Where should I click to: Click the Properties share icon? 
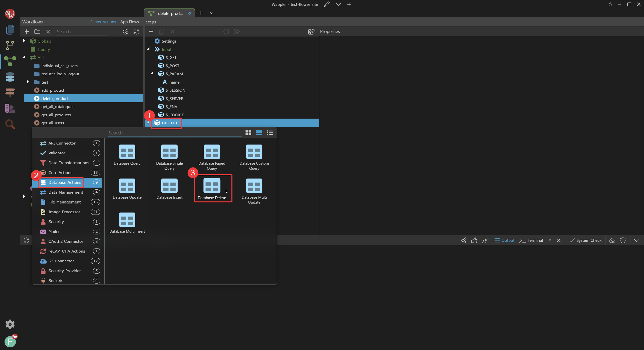click(311, 31)
